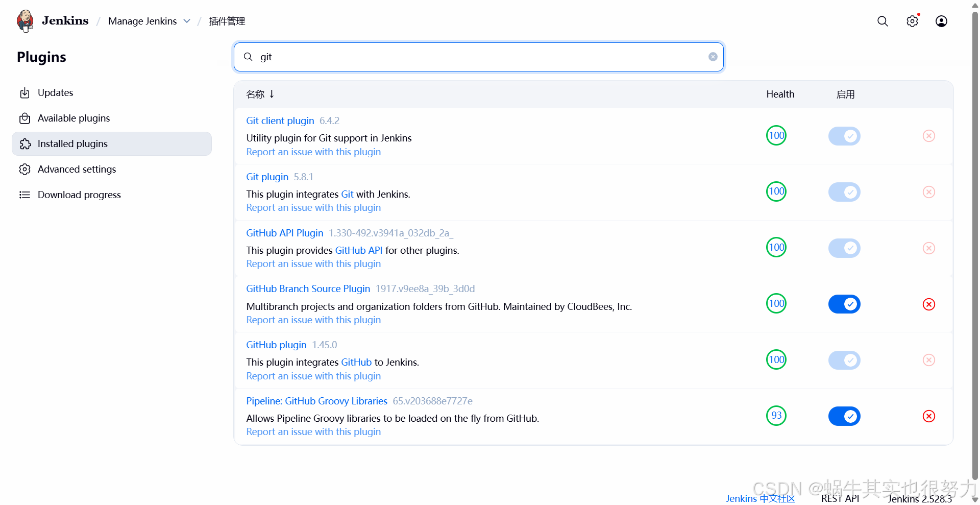Report an issue with Git client plugin
Screen dimensions: 980x505
pyautogui.click(x=313, y=152)
